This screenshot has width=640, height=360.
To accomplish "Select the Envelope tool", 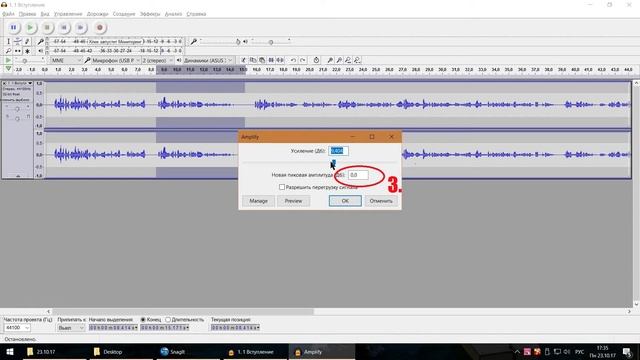I will [18, 41].
